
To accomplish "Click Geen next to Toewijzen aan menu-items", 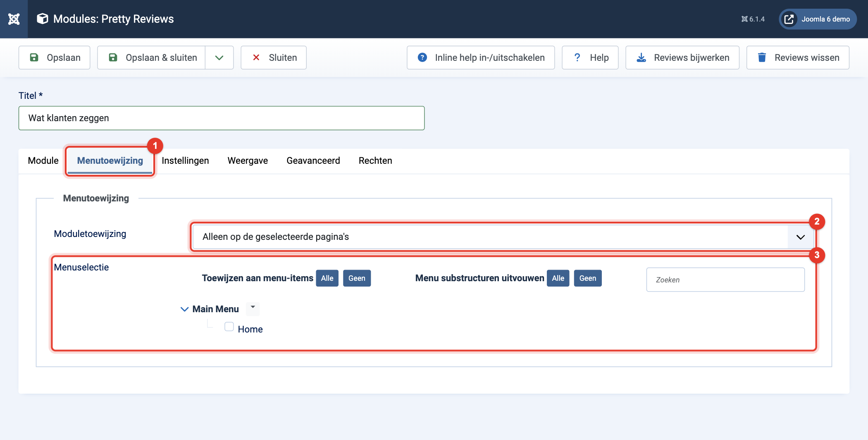I will point(357,278).
